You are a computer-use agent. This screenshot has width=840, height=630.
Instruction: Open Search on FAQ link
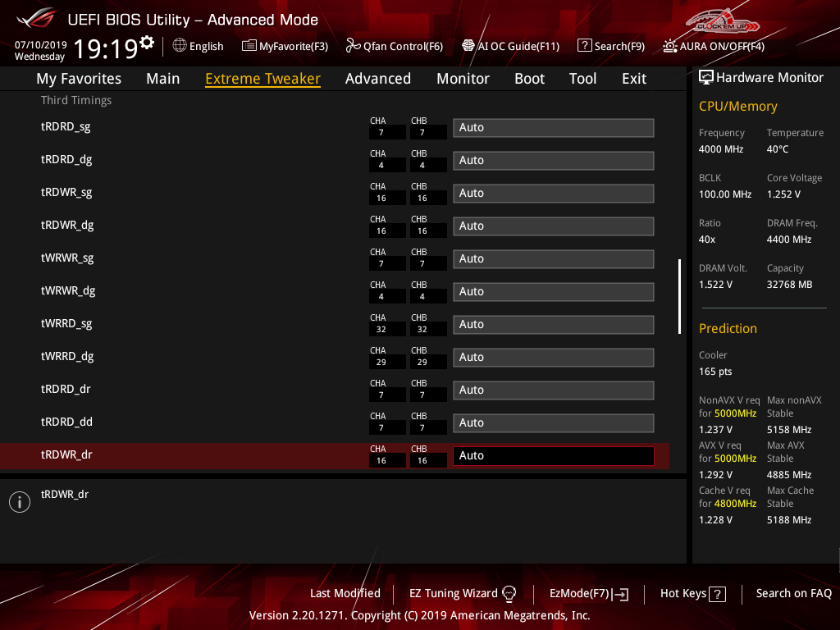[x=793, y=593]
